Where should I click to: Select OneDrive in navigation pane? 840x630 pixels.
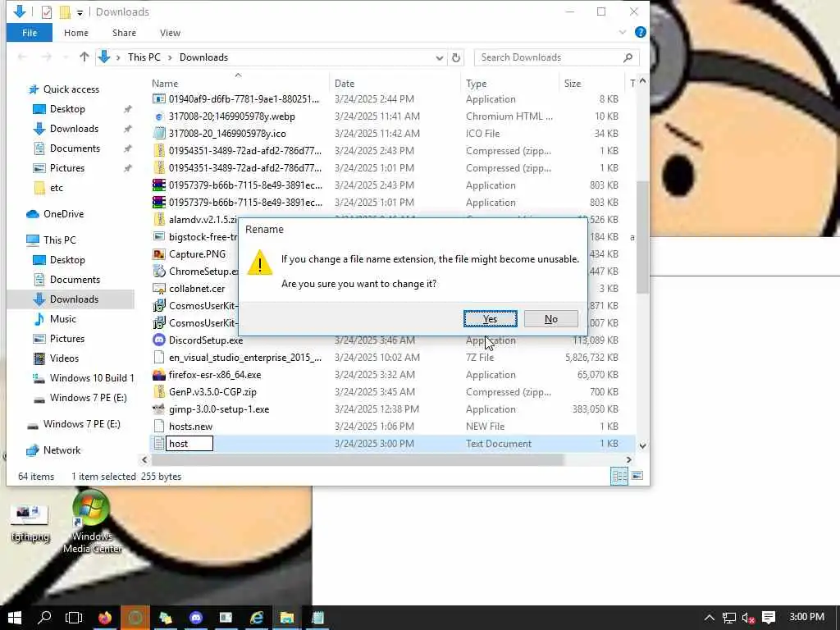tap(63, 214)
